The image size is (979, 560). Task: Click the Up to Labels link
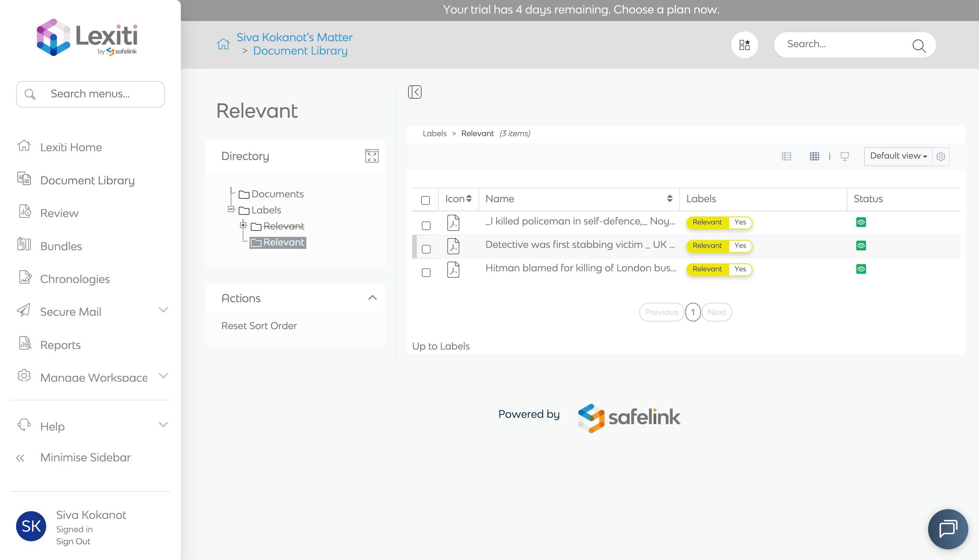pyautogui.click(x=440, y=346)
